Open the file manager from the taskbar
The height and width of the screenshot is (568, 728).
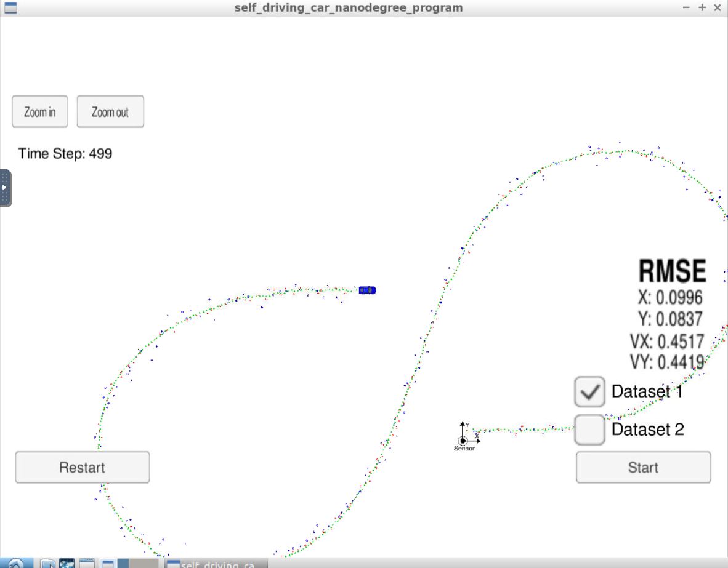[x=47, y=562]
